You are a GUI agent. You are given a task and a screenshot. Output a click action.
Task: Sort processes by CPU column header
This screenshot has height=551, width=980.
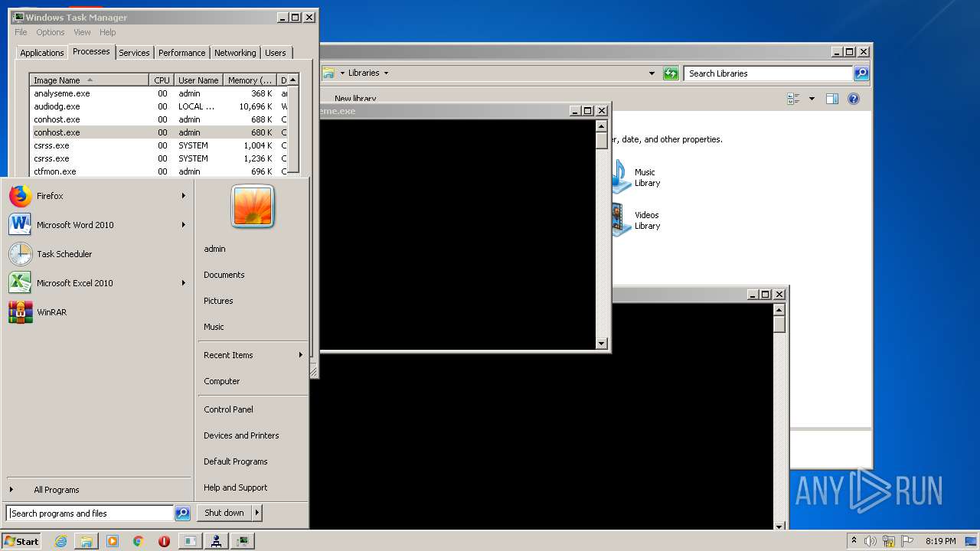coord(162,80)
